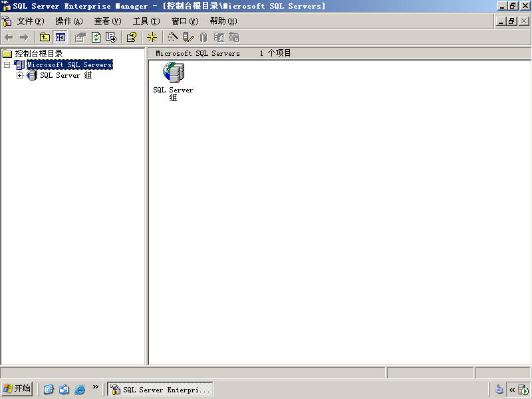532x399 pixels.
Task: Click the Register Server pencil icon
Action: click(x=188, y=37)
